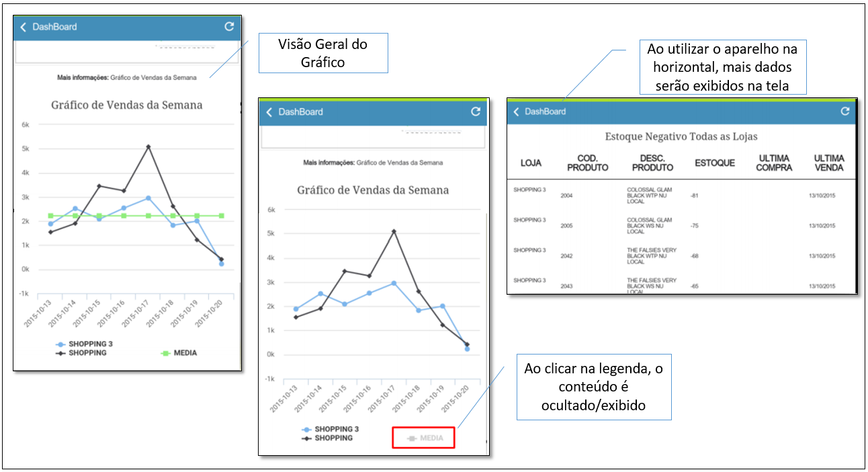The width and height of the screenshot is (868, 472).
Task: Click DashBoard title in landscape screen header
Action: click(x=546, y=111)
